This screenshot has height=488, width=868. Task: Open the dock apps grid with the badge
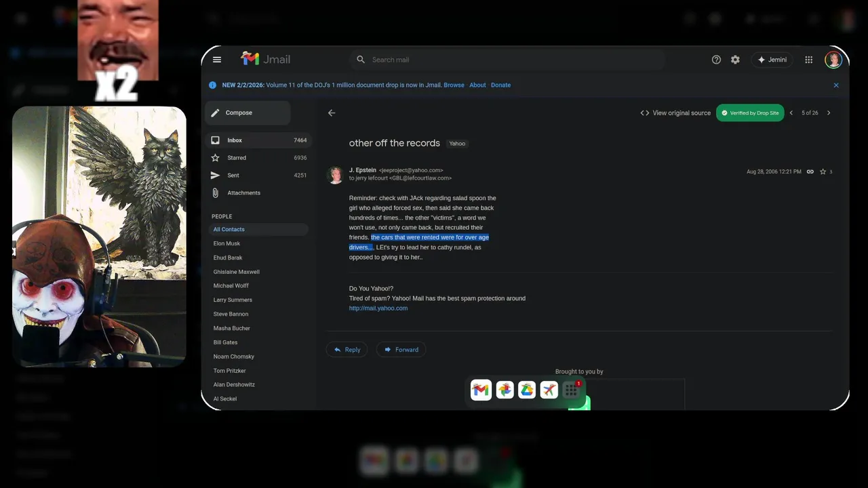pos(572,390)
